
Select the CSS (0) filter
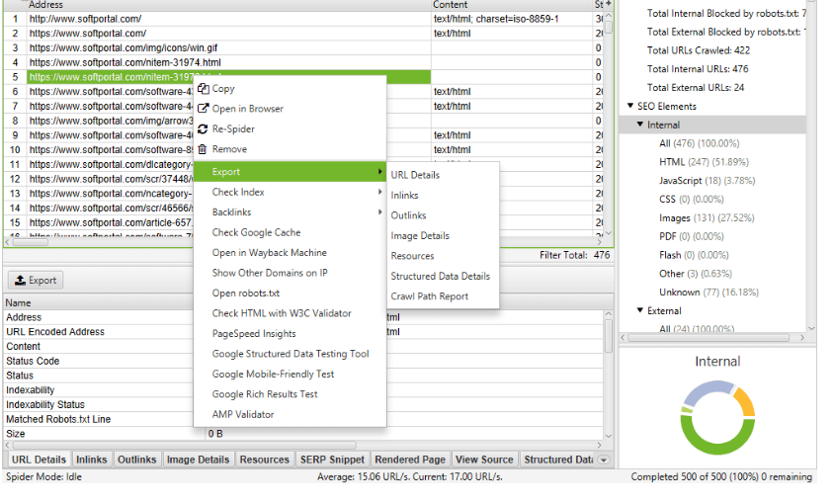point(691,200)
